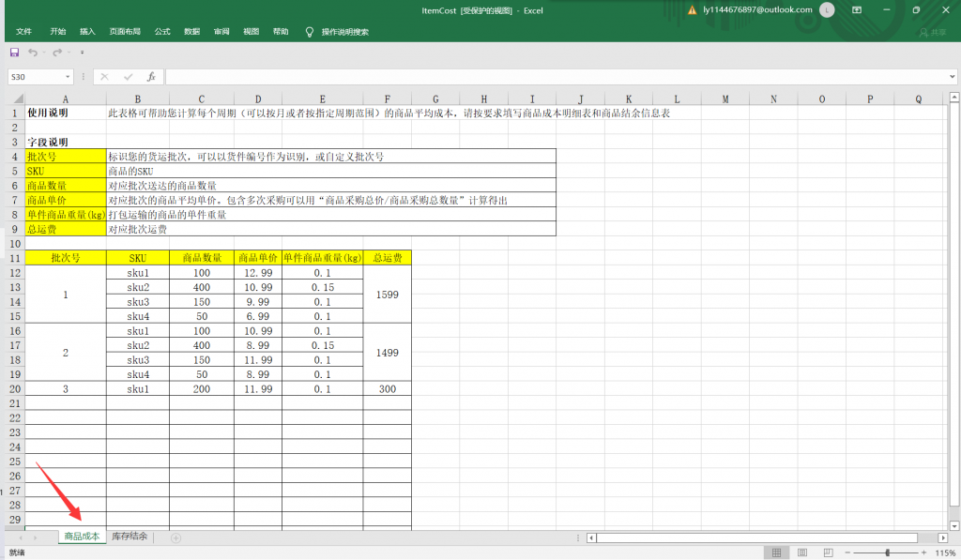The height and width of the screenshot is (560, 961).
Task: Click the lightbulb Tell Me icon
Action: [310, 32]
